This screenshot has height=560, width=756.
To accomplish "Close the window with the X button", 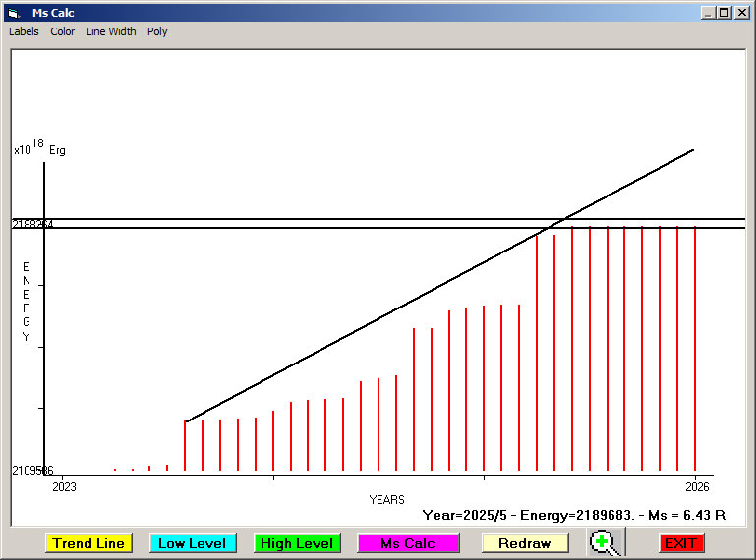I will [742, 13].
